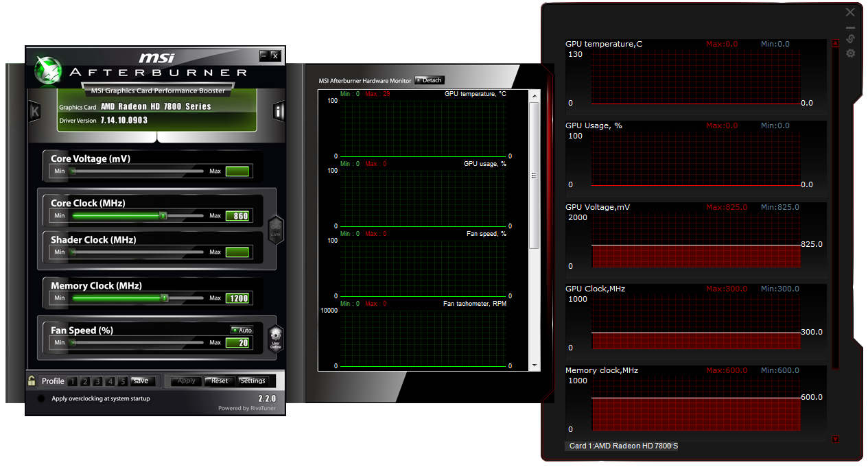Click the Reset button
This screenshot has height=469, width=868.
pyautogui.click(x=220, y=381)
